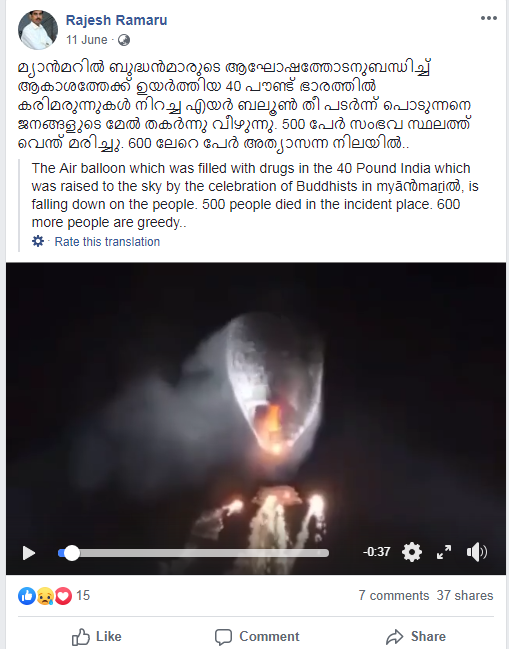Like the post with thumbs-up button
Screen dimensions: 509x649
(x=96, y=637)
